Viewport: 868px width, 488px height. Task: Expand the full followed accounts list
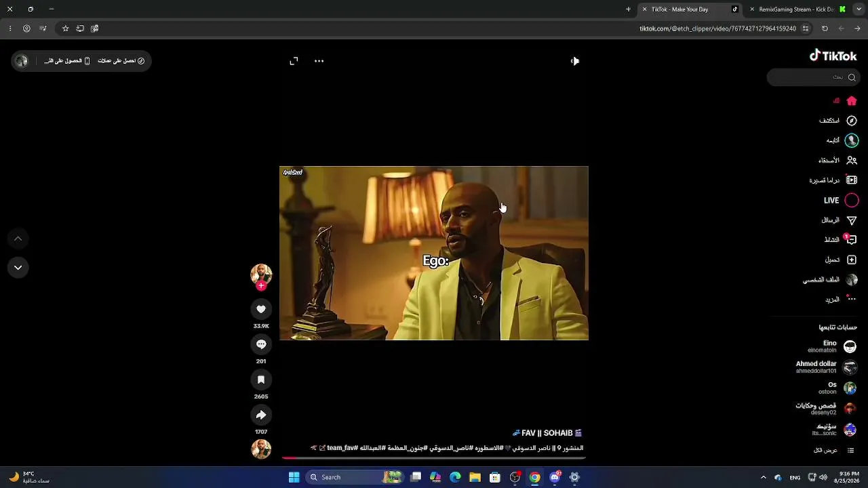(x=834, y=451)
